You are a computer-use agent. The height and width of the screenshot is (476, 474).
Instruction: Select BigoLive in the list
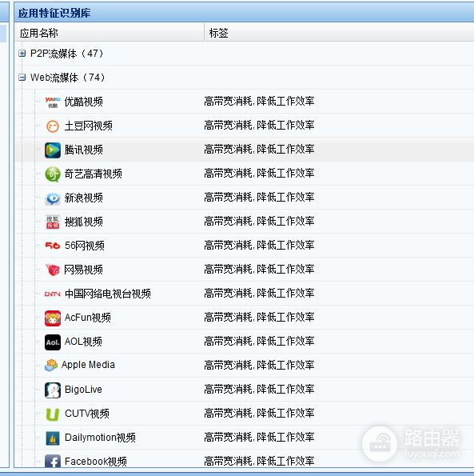tap(83, 390)
